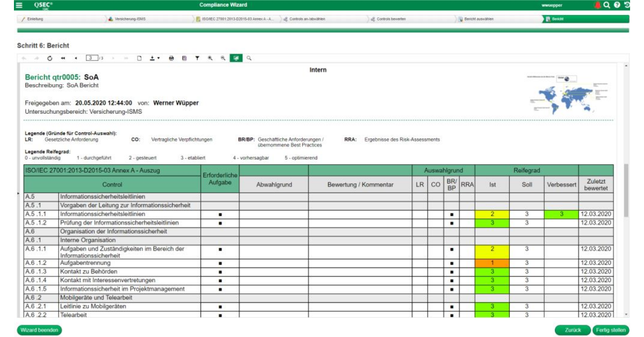Image resolution: width=644 pixels, height=337 pixels.
Task: Select Aufgabentrennung row text
Action: coord(85,263)
